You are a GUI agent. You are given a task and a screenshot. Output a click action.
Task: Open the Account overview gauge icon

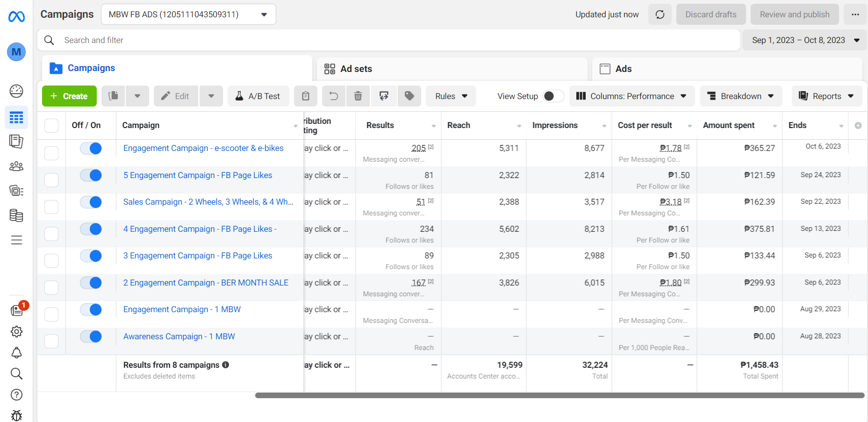pyautogui.click(x=16, y=91)
